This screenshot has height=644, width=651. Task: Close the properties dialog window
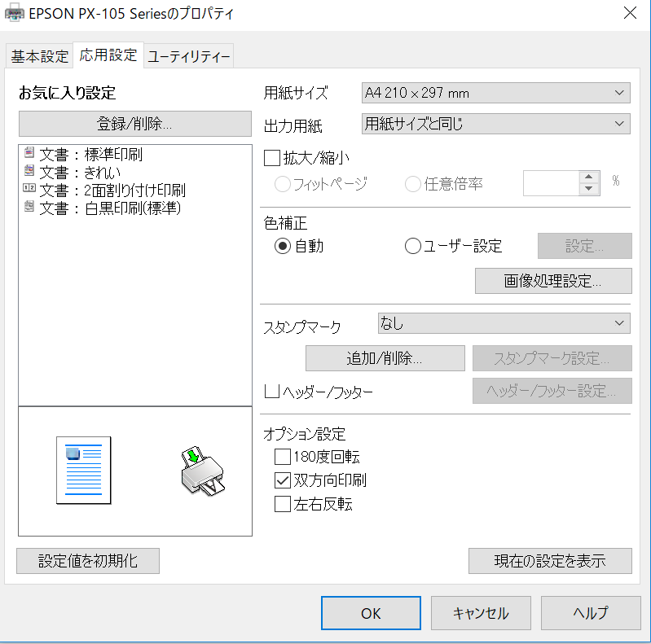coord(630,13)
